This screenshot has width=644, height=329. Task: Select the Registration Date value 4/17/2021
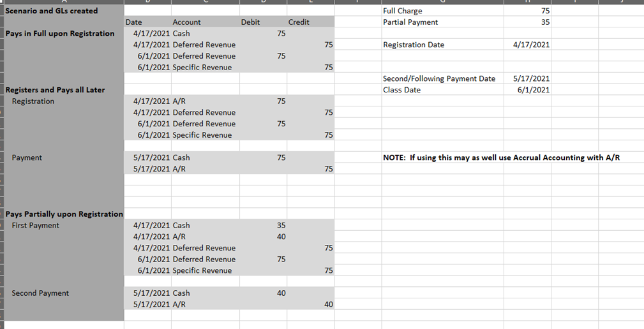(527, 45)
